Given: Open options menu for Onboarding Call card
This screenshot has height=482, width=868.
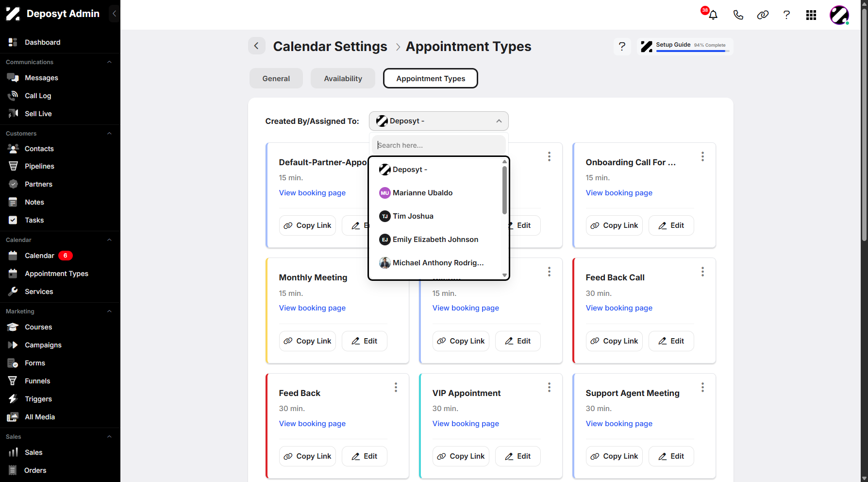Looking at the screenshot, I should 702,156.
